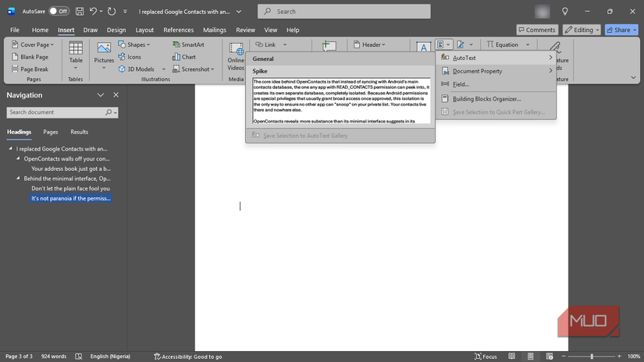Switch to the Home tab
This screenshot has height=362, width=644.
tap(41, 30)
